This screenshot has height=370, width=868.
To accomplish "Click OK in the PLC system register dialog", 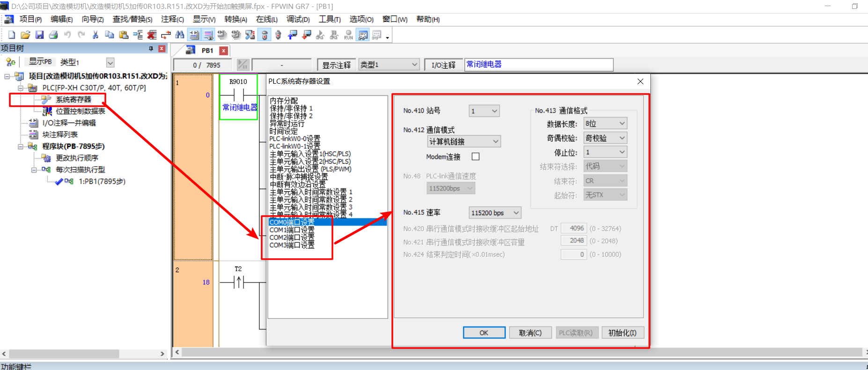I will click(x=484, y=333).
